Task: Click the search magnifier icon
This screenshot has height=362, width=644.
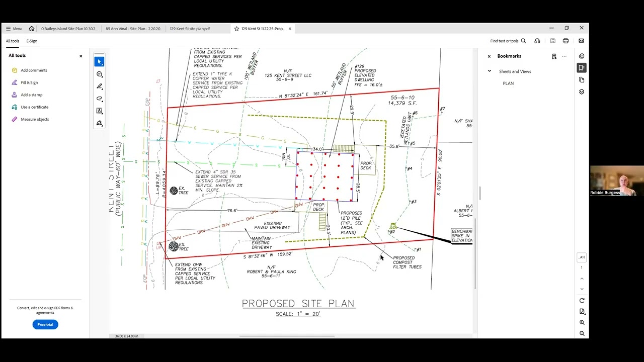Action: click(x=523, y=41)
